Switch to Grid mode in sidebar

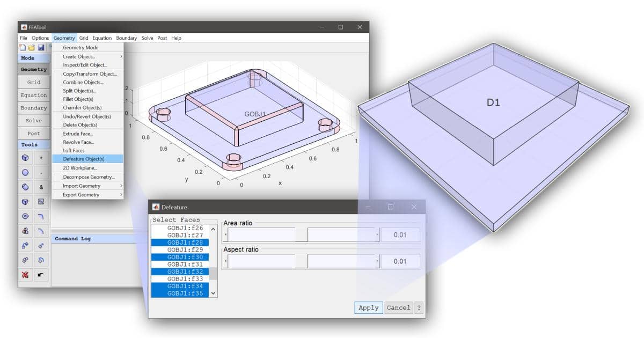[34, 82]
